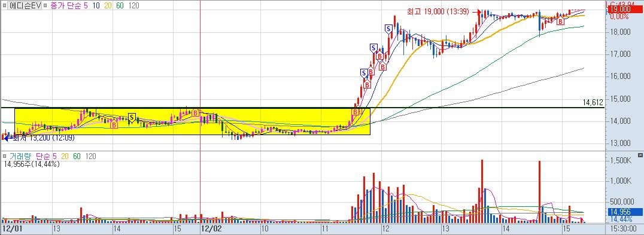
Task: Click the 15,000 price axis label
Action: click(620, 99)
